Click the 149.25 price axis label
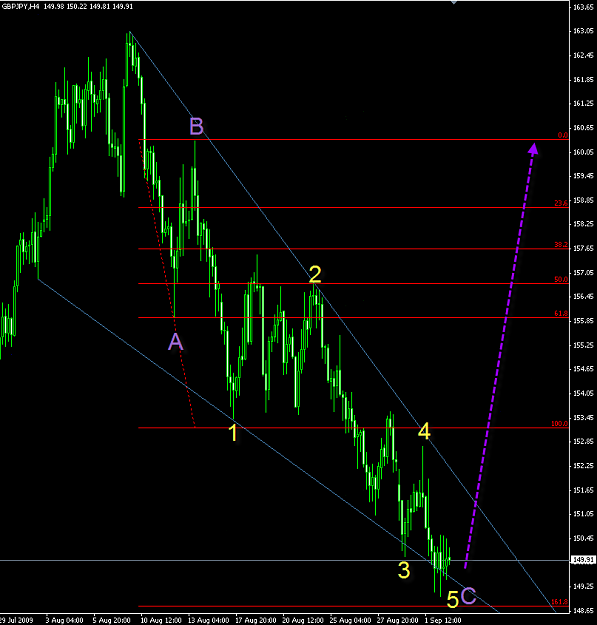597x625 pixels. 583,586
